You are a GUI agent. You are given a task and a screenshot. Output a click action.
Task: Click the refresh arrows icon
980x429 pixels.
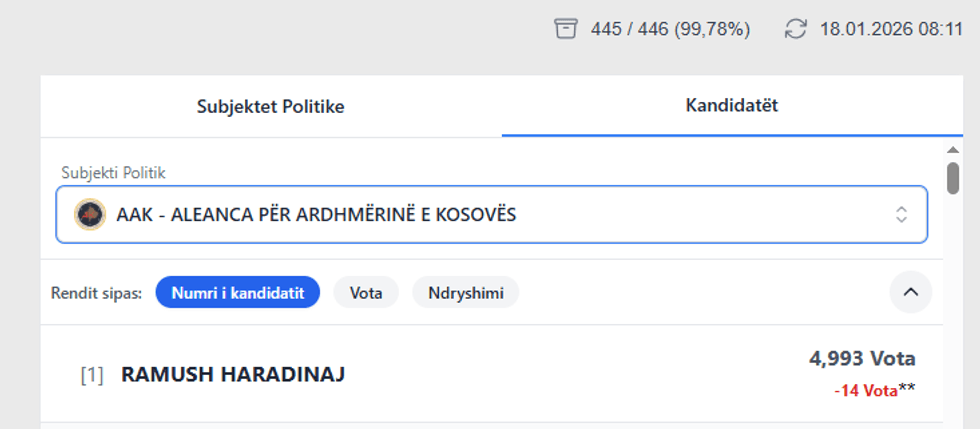click(x=796, y=29)
